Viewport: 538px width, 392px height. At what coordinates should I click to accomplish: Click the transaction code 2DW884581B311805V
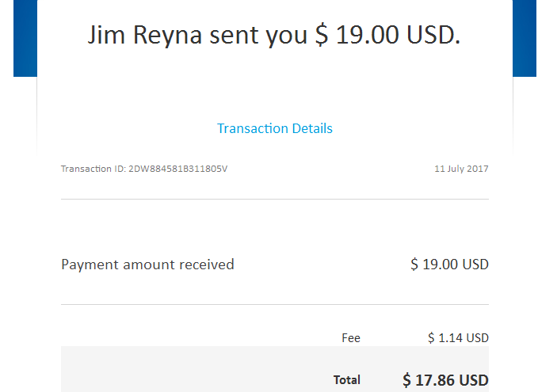[x=177, y=169]
